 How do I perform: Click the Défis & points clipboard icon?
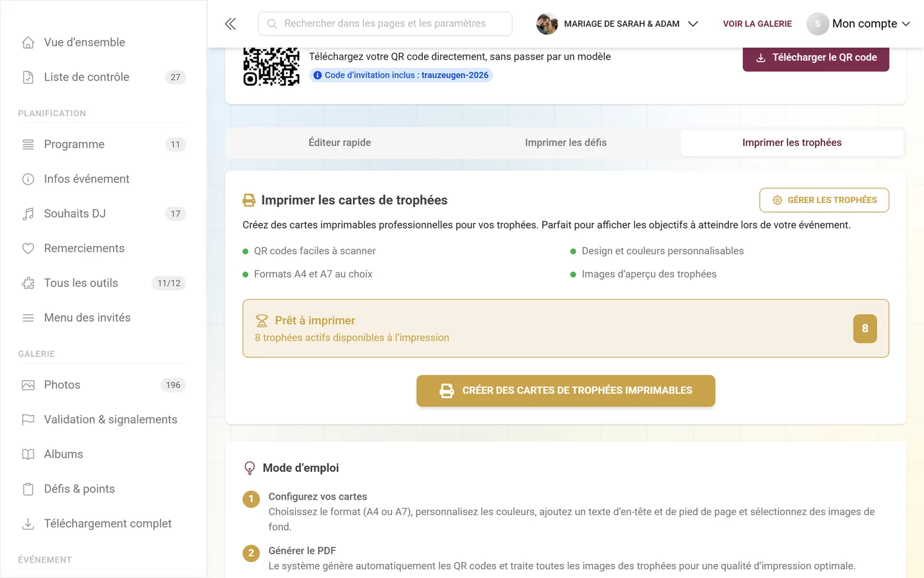point(28,489)
